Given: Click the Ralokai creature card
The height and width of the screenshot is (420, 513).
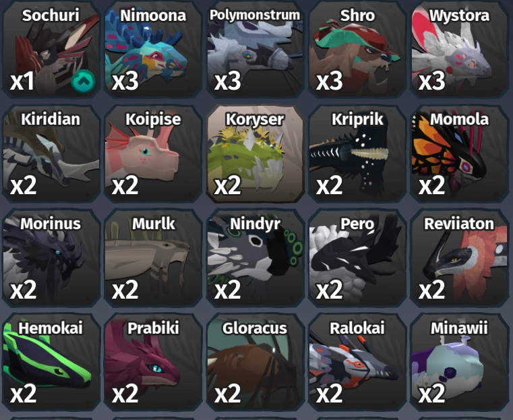Looking at the screenshot, I should [x=357, y=362].
